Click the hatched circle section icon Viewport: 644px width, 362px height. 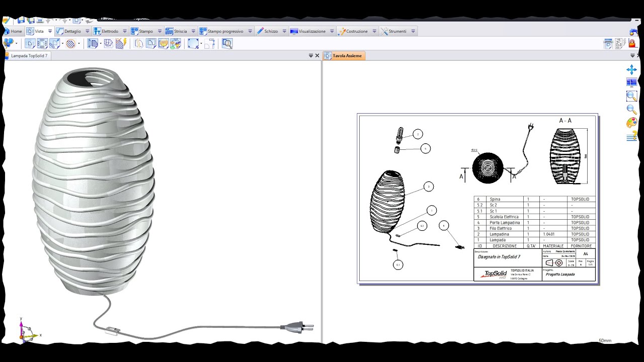[70, 44]
